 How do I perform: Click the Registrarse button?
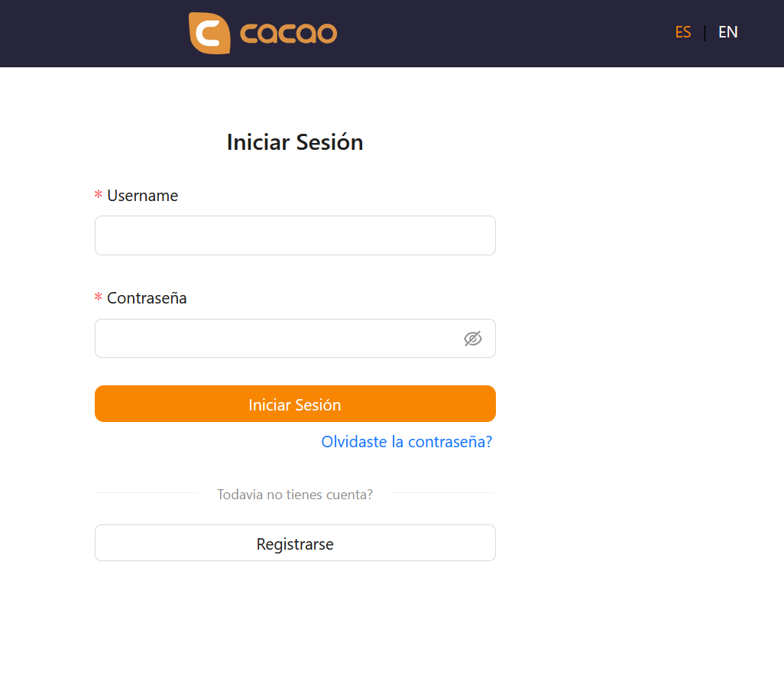(x=295, y=543)
